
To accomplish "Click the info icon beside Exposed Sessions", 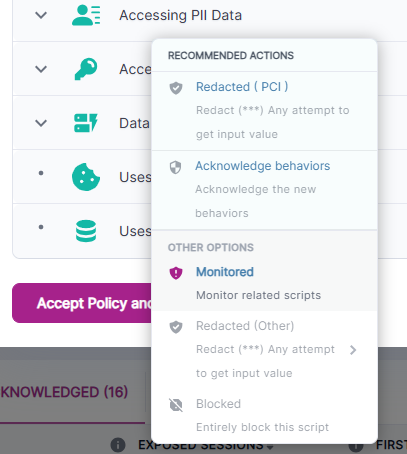I will tap(118, 445).
